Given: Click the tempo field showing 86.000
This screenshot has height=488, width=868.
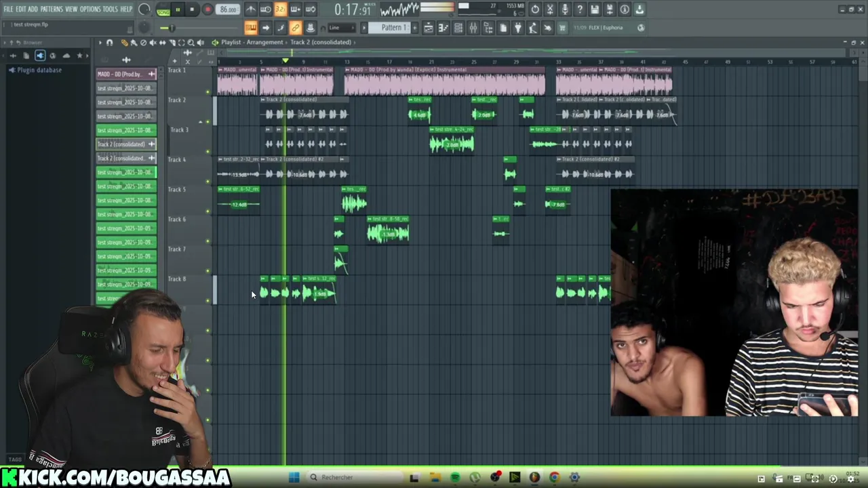Looking at the screenshot, I should pos(229,9).
